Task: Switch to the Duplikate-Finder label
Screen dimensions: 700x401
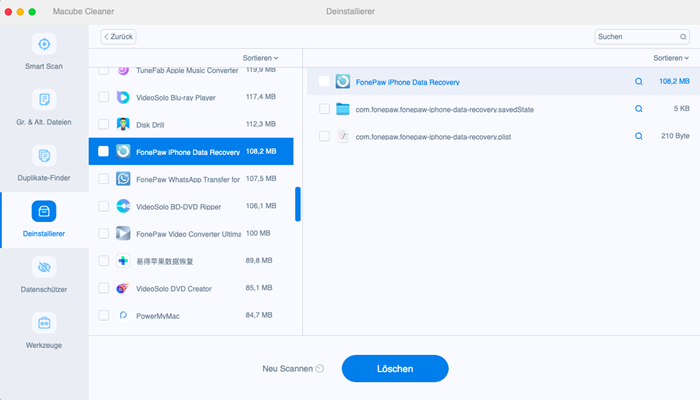Action: 44,178
